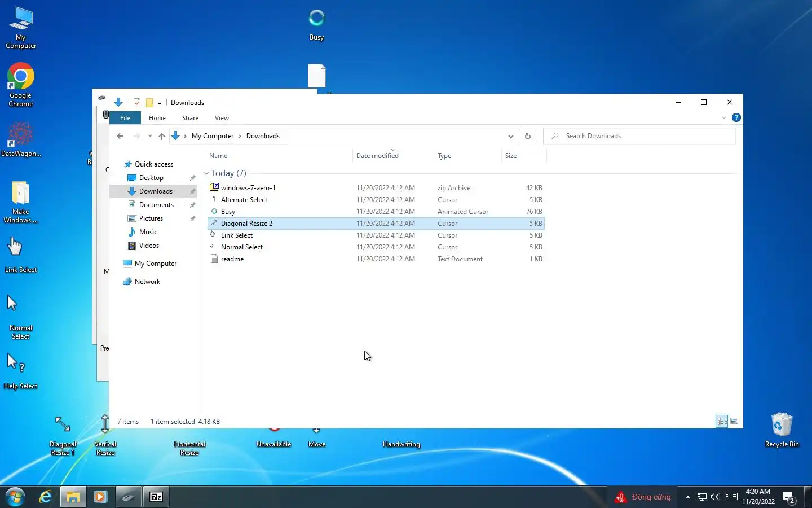The width and height of the screenshot is (812, 508).
Task: Open recent locations dropdown arrow
Action: click(x=150, y=136)
